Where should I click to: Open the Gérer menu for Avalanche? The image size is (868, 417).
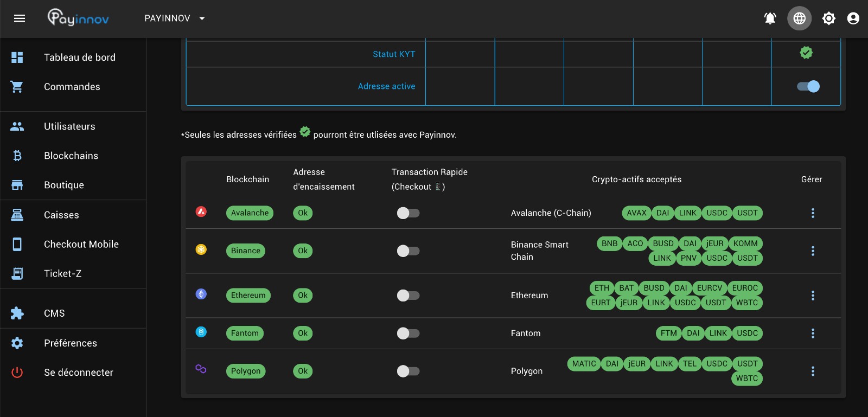[x=813, y=213]
